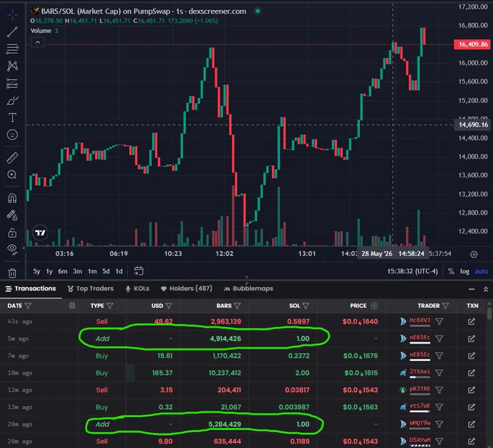Viewport: 493px width, 448px height.
Task: Set chart range to 1y
Action: pyautogui.click(x=49, y=271)
